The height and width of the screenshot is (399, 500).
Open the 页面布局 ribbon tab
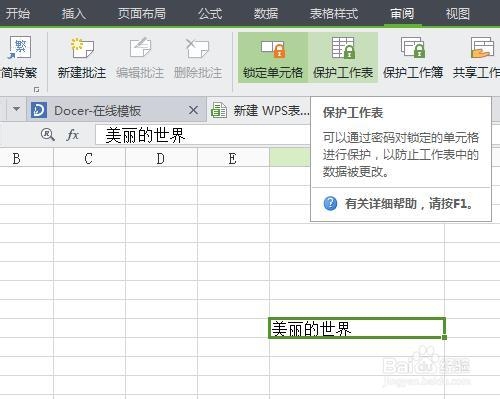[x=142, y=13]
